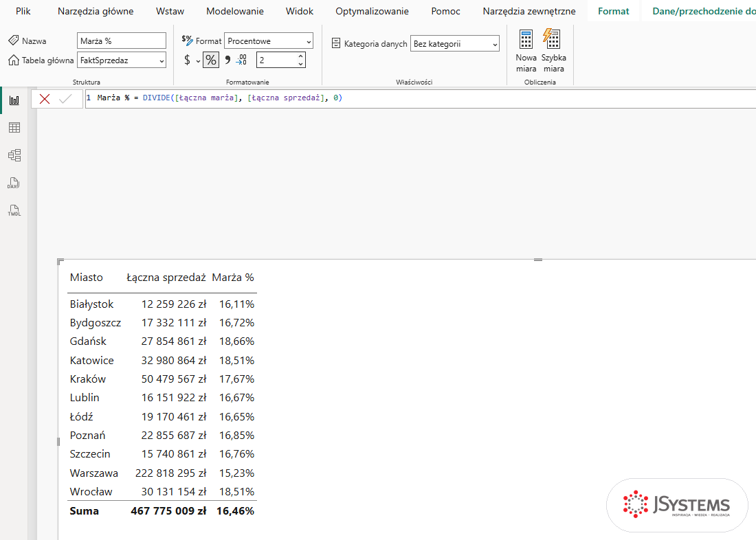Select Poznań city cell

click(x=87, y=436)
